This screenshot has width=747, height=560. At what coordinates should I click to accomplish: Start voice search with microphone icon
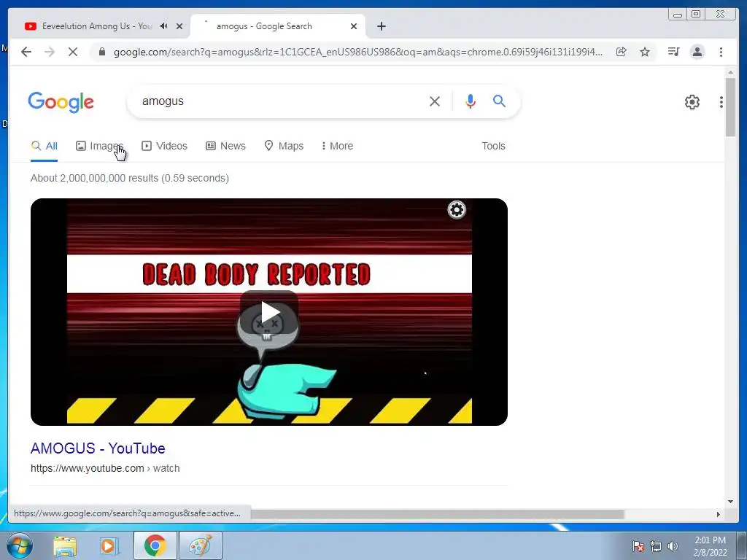471,101
